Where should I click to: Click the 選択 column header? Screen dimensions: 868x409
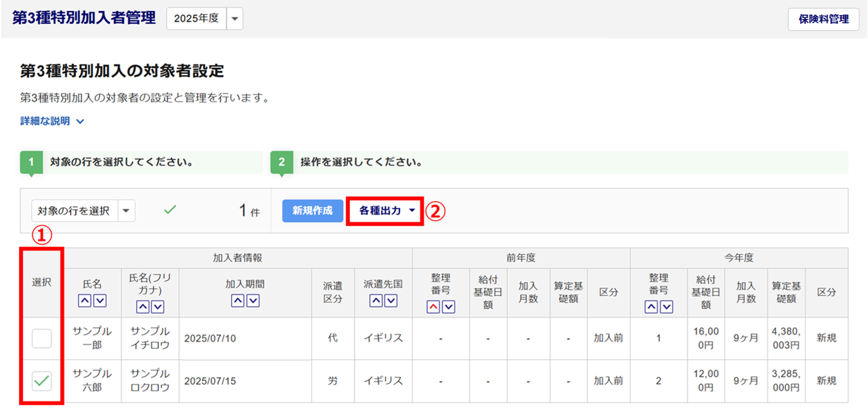pos(42,283)
